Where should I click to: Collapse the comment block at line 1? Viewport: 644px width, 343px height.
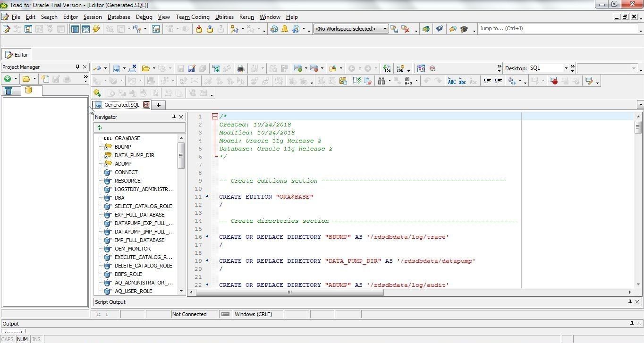(215, 117)
